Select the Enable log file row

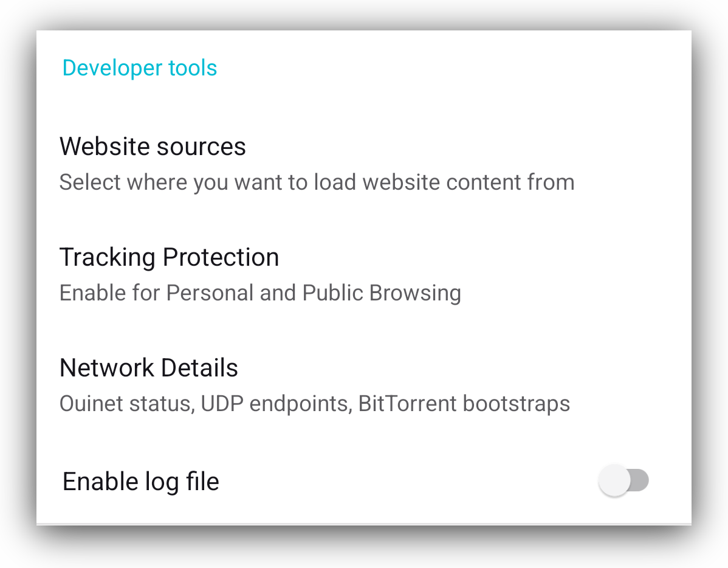(x=304, y=481)
